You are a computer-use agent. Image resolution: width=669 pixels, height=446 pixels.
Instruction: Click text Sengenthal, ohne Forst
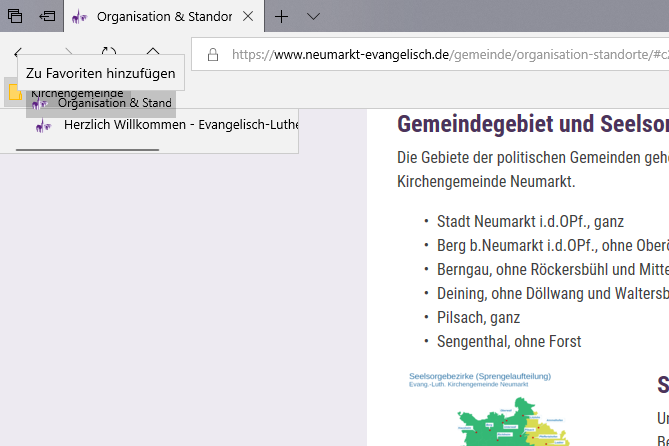point(509,341)
